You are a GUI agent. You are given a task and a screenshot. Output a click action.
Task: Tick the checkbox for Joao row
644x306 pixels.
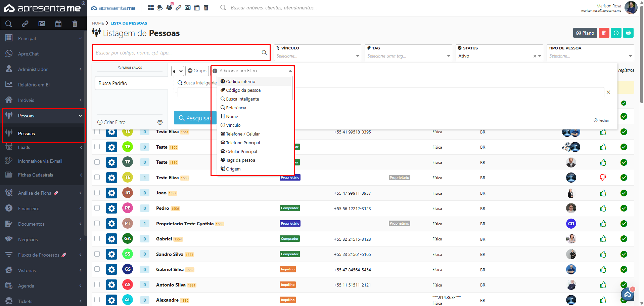pos(97,193)
